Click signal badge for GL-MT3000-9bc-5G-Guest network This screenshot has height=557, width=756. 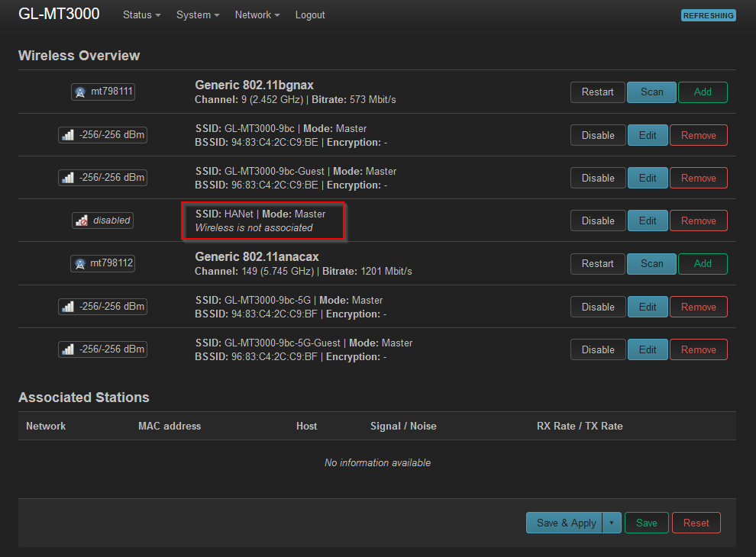103,349
